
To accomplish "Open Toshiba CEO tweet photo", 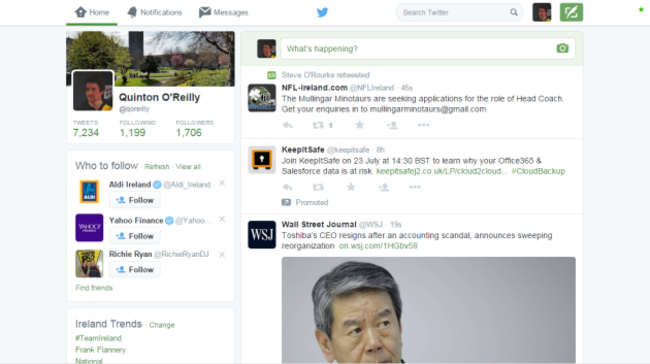I will point(429,310).
